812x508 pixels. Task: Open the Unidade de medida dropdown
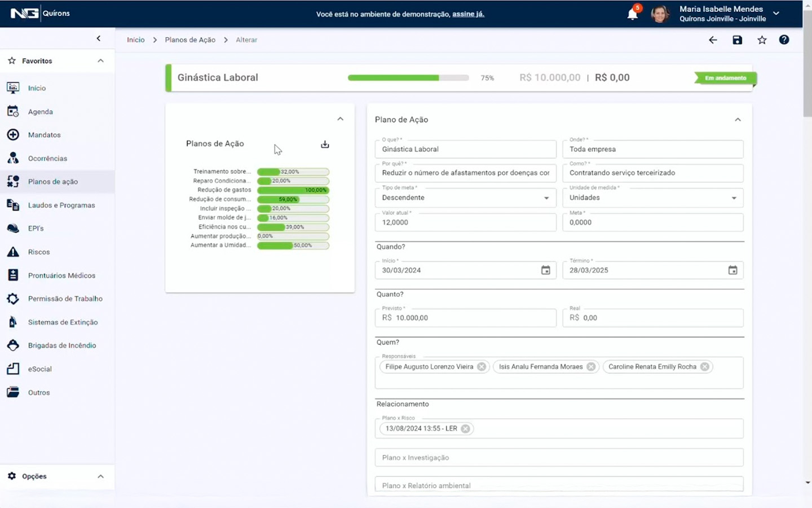pos(734,198)
